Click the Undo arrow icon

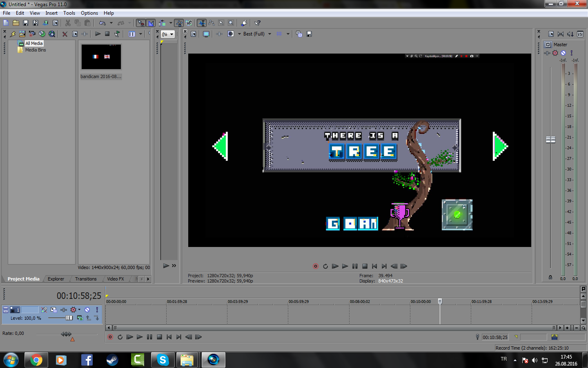[x=102, y=23]
